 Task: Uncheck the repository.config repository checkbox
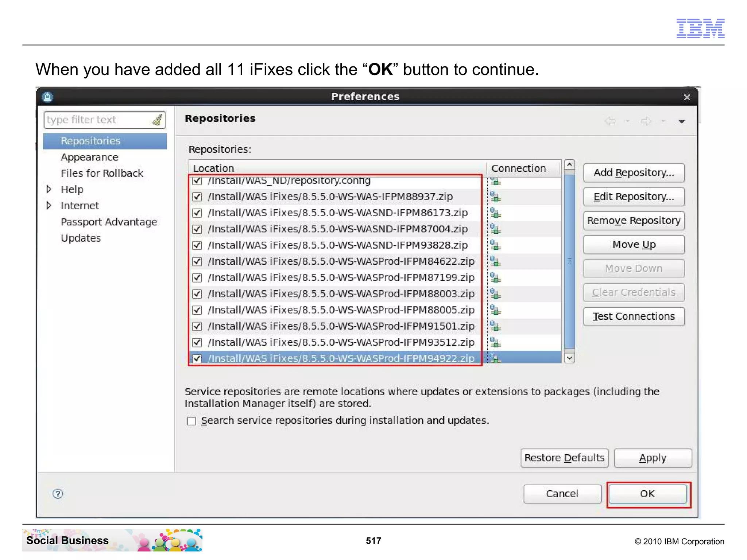click(x=197, y=180)
